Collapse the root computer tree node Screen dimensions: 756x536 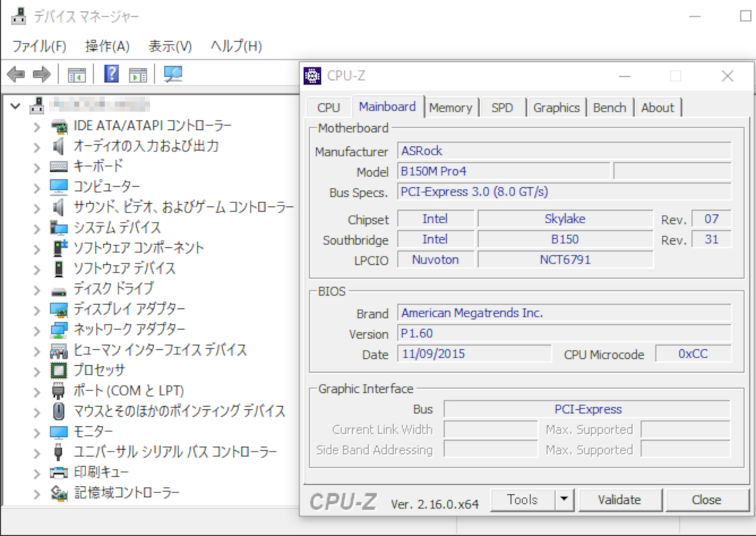16,106
